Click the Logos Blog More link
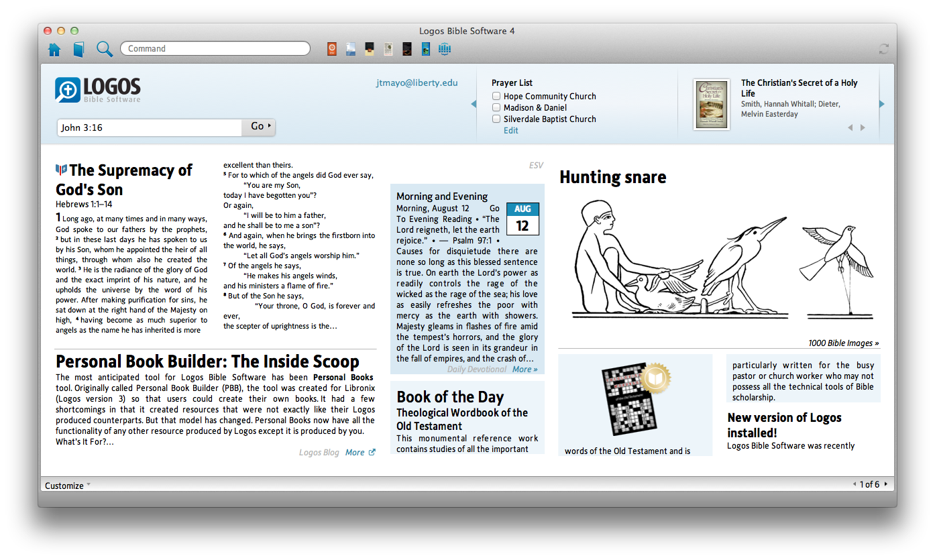 pyautogui.click(x=355, y=453)
